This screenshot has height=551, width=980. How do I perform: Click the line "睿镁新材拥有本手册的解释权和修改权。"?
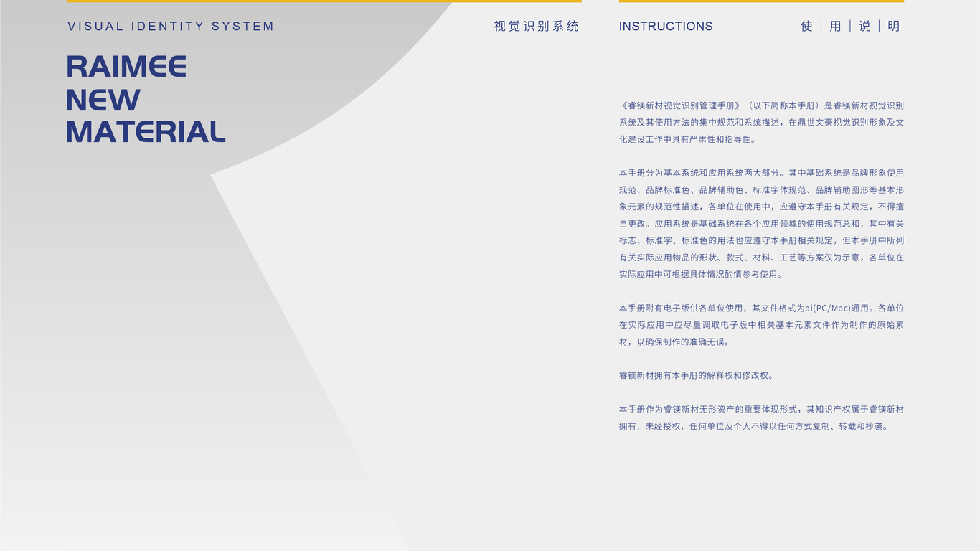pyautogui.click(x=697, y=375)
